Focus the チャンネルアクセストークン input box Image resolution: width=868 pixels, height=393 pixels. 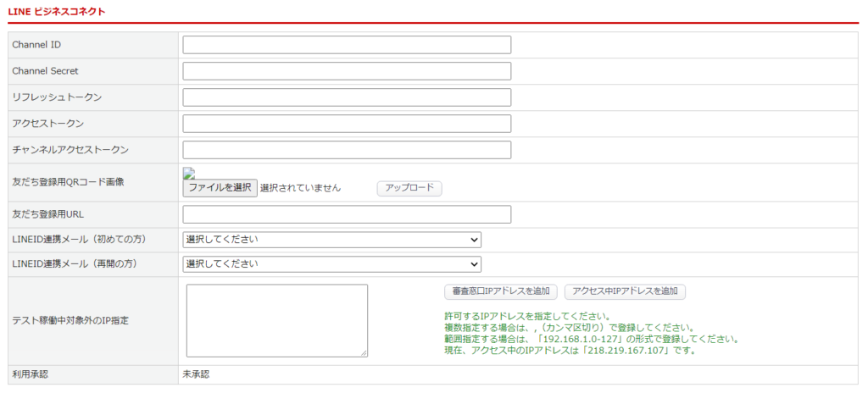coord(347,150)
